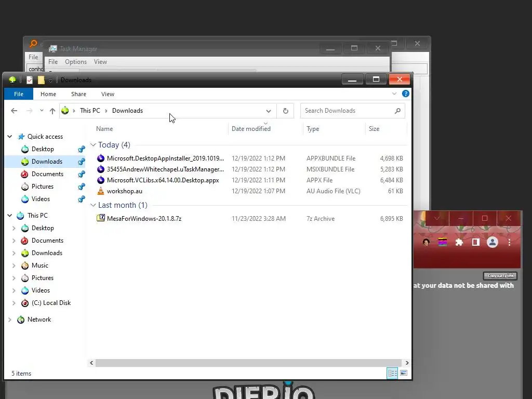The width and height of the screenshot is (532, 399).
Task: Open Task Manager File menu
Action: [53, 62]
